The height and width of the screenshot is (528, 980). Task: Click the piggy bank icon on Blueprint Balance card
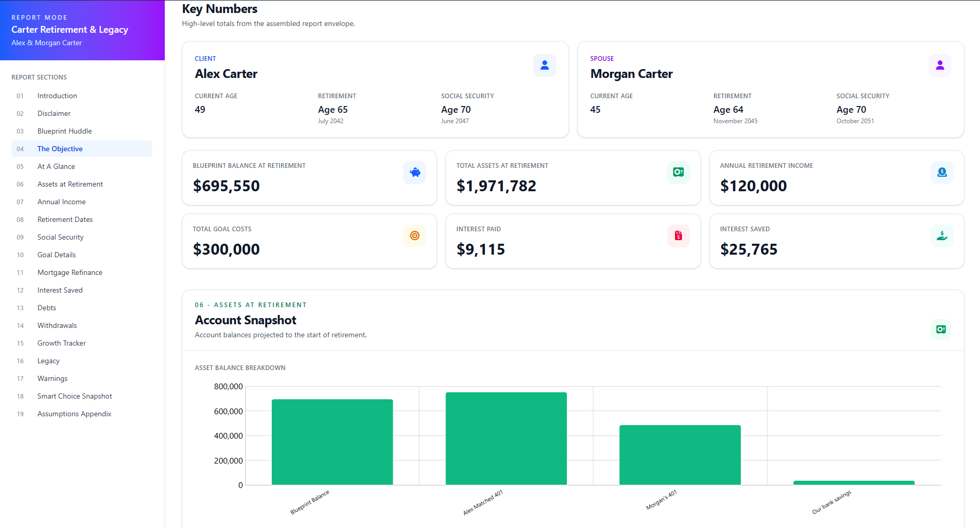415,173
